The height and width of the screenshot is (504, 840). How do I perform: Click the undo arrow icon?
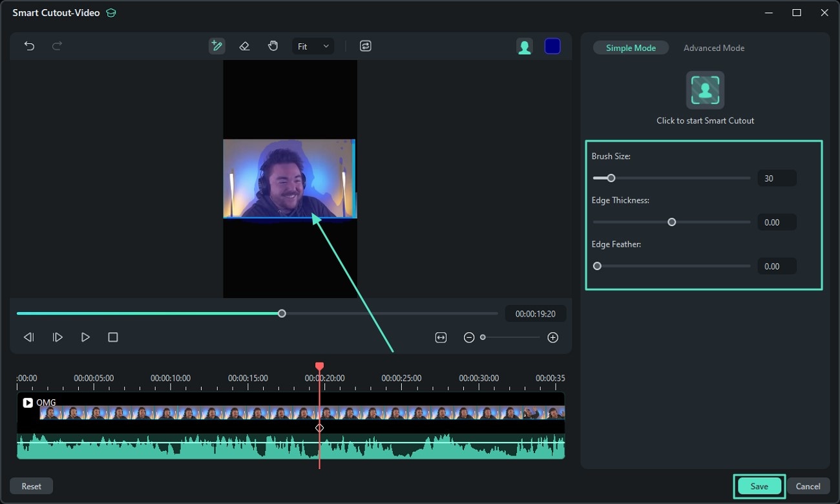29,46
